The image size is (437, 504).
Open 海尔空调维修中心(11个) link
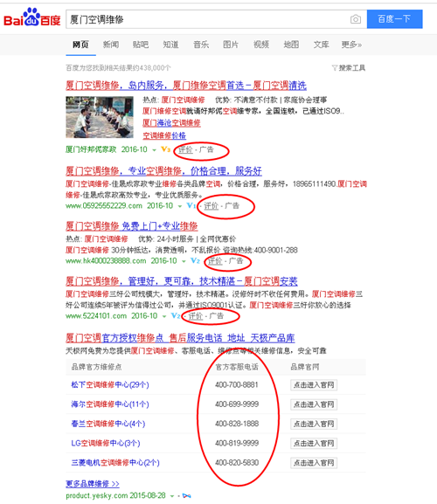click(x=110, y=404)
